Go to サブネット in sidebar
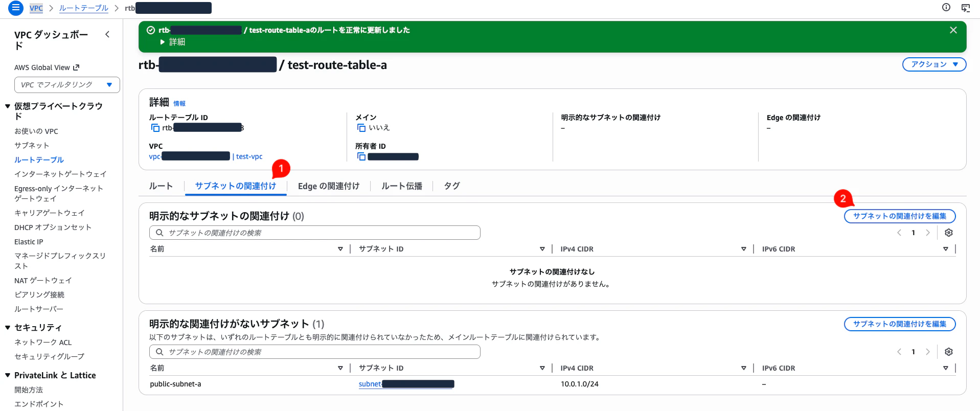 [x=32, y=146]
